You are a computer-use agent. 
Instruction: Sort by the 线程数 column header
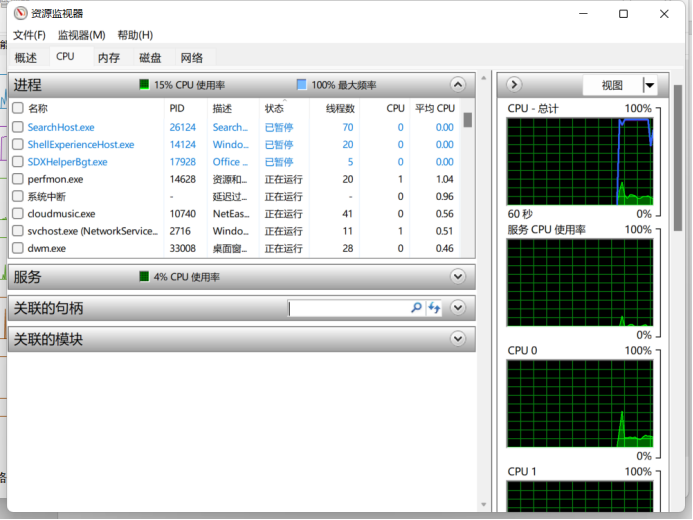point(340,108)
